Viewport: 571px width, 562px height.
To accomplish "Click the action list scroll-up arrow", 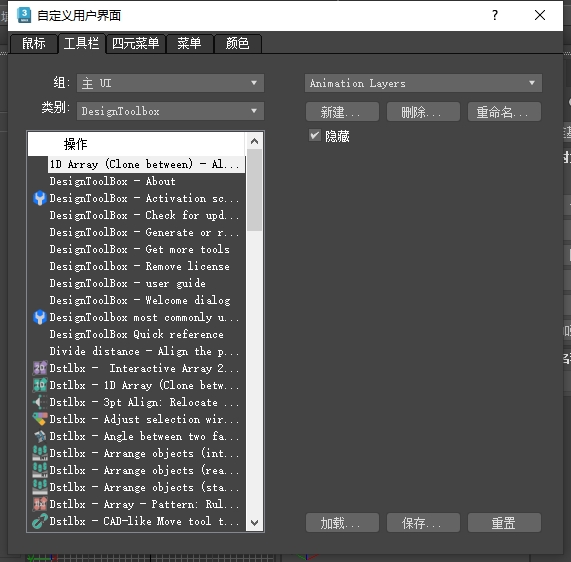I will [255, 141].
